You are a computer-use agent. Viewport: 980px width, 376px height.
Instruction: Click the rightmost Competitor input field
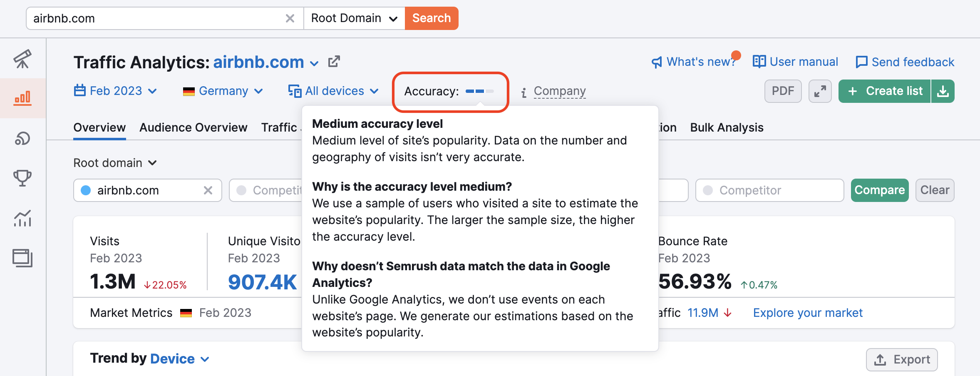(x=769, y=190)
